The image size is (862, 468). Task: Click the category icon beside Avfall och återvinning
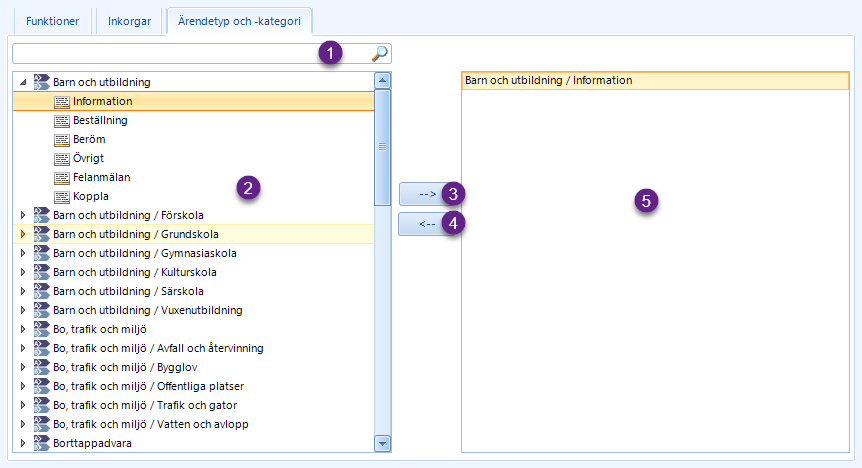[x=41, y=348]
